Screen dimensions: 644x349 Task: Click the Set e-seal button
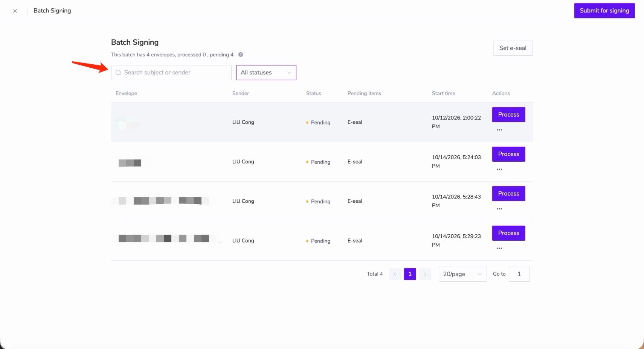(x=513, y=48)
